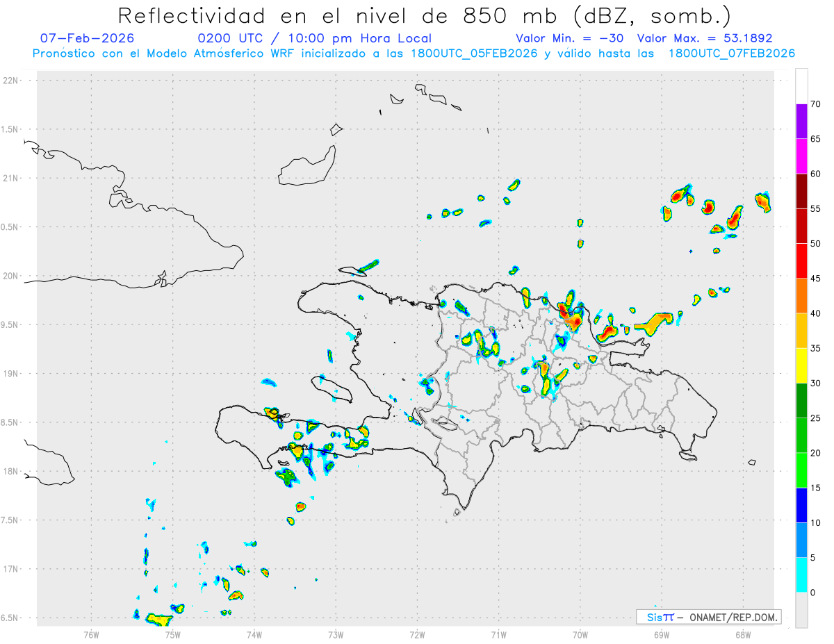834x644 pixels.
Task: Select the purple 65–70 dBZ colorbar segment
Action: (801, 121)
